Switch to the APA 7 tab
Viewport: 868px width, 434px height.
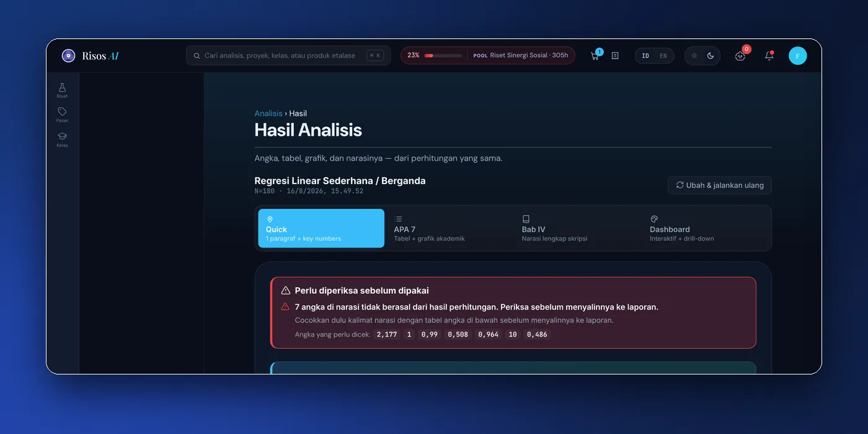[x=449, y=228]
